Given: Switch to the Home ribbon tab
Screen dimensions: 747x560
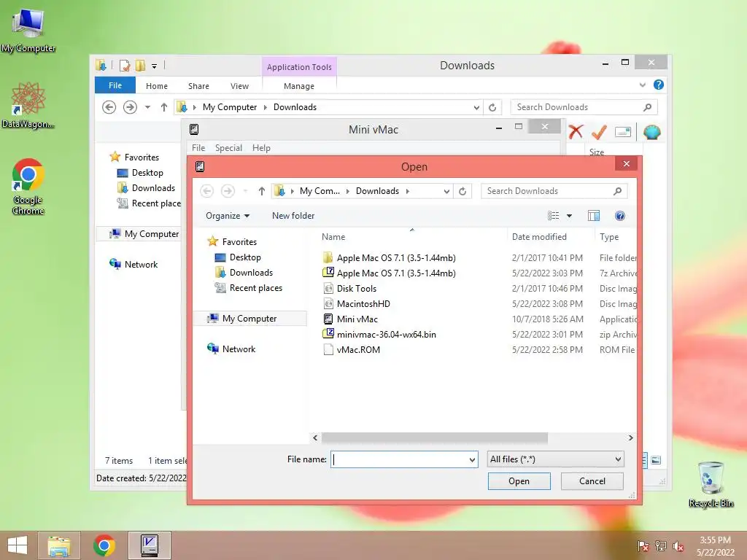Looking at the screenshot, I should point(157,86).
